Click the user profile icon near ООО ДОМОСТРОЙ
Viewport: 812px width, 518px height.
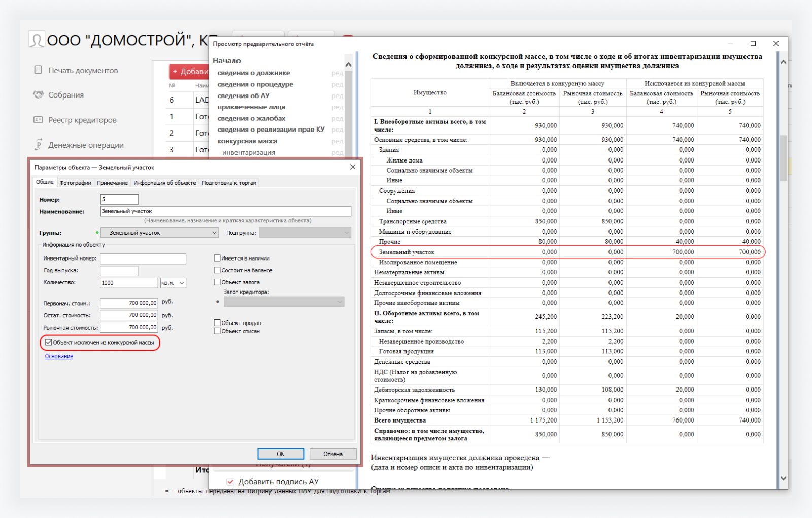tap(36, 40)
